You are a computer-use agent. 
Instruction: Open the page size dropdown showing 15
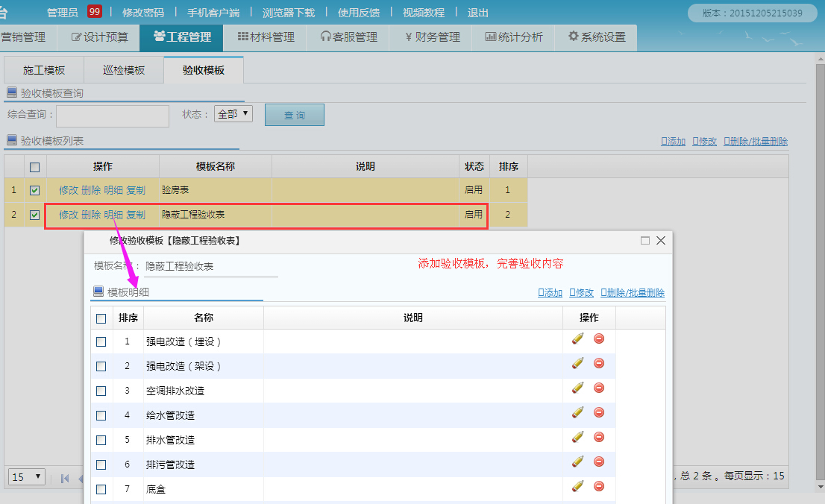tap(26, 476)
